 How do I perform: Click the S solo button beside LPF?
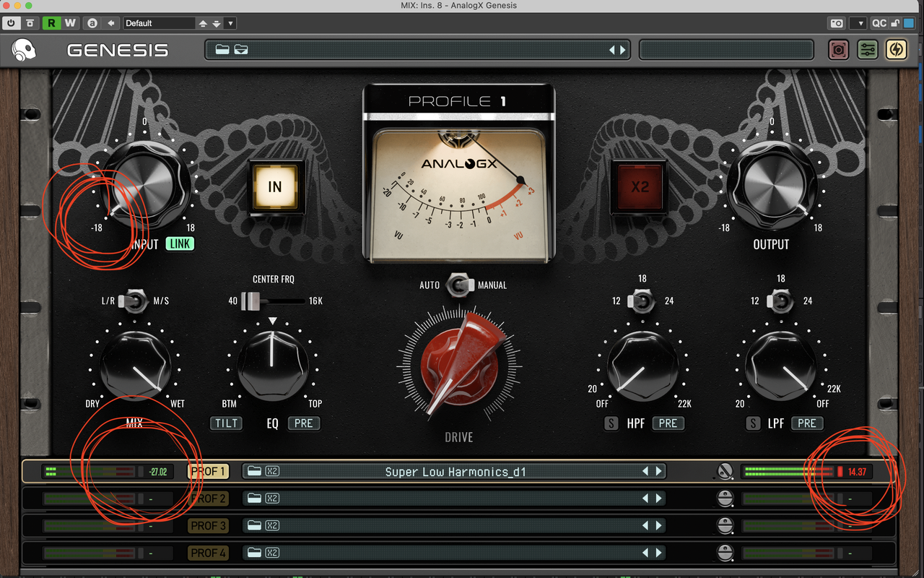[753, 423]
